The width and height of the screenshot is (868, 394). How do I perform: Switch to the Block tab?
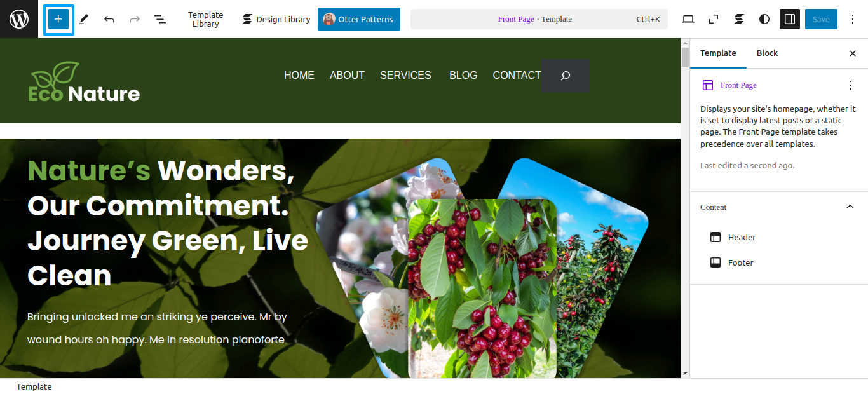point(767,53)
